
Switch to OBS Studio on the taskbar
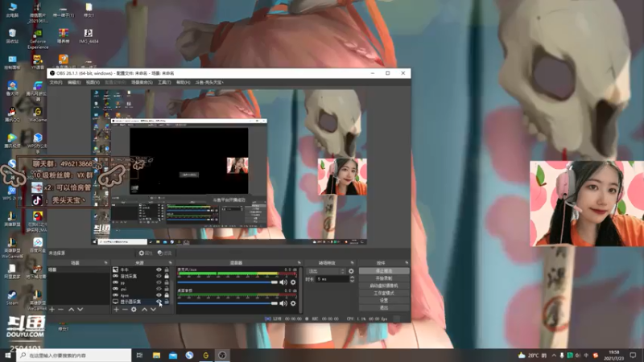[x=222, y=355]
